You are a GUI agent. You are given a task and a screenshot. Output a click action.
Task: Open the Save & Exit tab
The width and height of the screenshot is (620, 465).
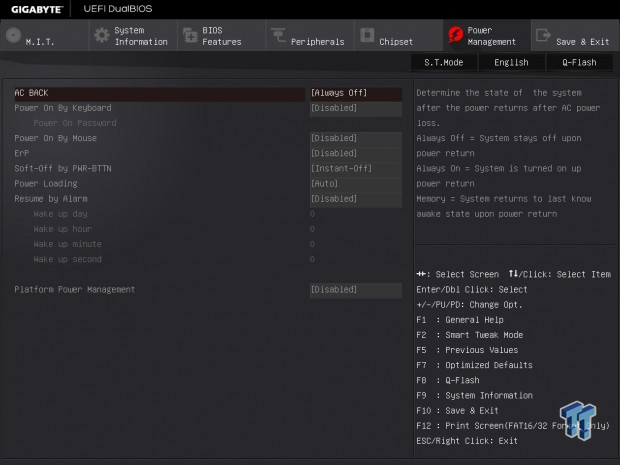(x=575, y=36)
